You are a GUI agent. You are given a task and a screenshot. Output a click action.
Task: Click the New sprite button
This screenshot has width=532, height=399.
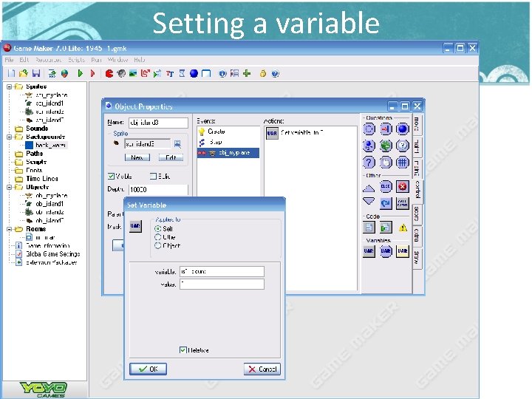(x=137, y=157)
